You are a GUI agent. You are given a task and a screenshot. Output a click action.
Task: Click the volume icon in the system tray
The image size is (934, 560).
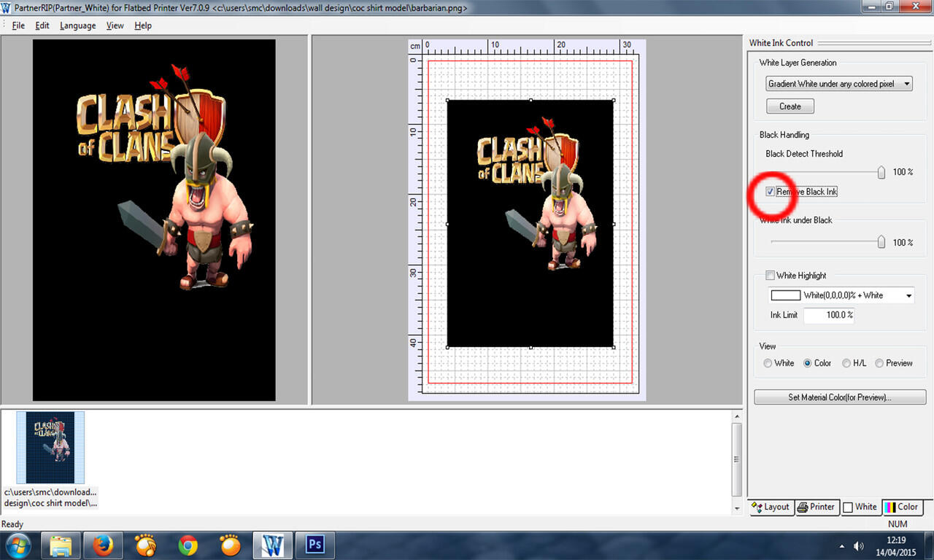859,546
